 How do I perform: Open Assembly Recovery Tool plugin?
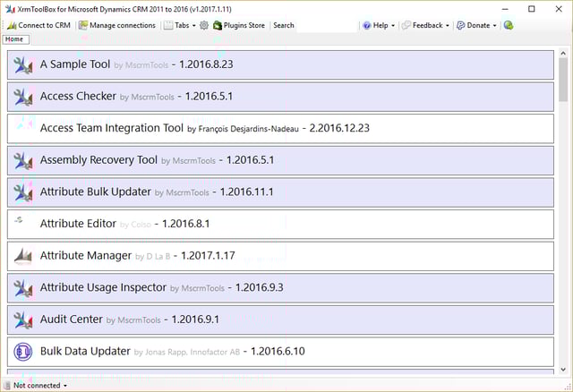pos(280,161)
